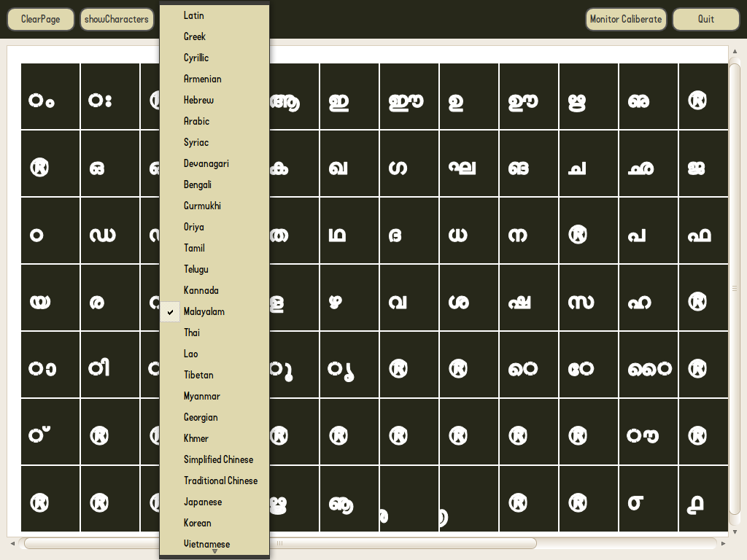Click the vertical scrollbar on right
The height and width of the screenshot is (560, 747).
[735, 288]
